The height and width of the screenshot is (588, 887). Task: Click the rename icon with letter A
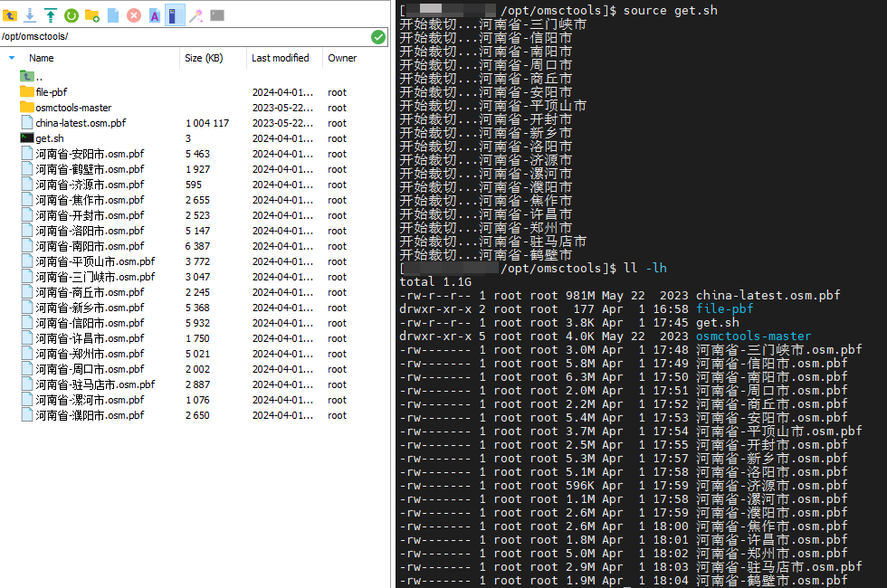pos(155,15)
